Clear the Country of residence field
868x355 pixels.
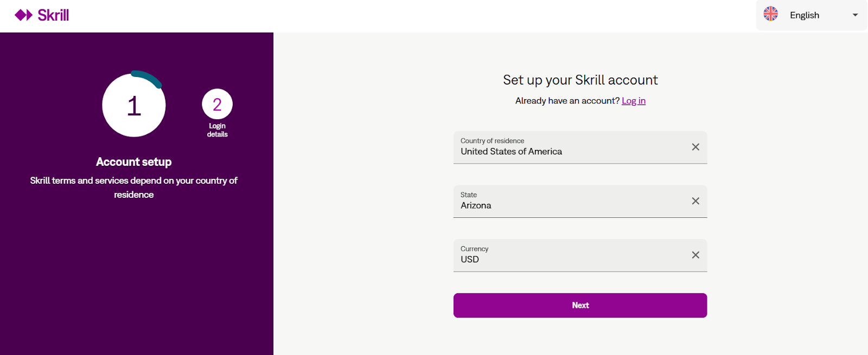click(x=695, y=147)
